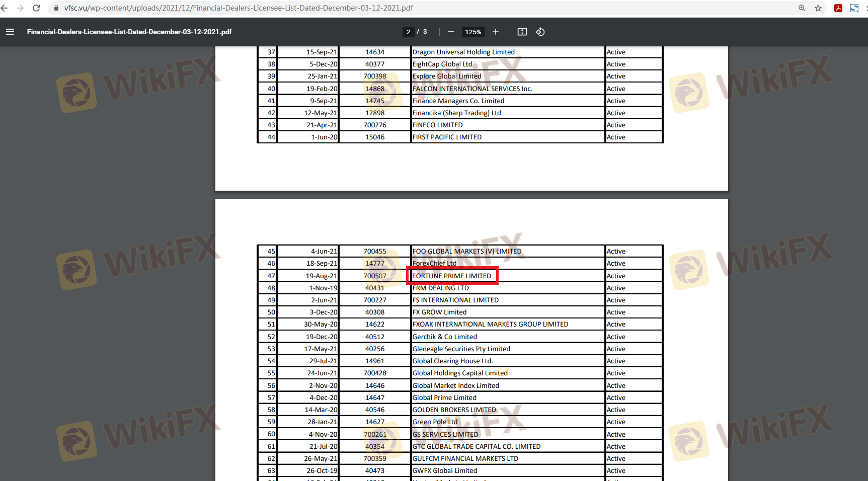
Task: Open the Adobe Acrobat extension icon
Action: click(838, 8)
